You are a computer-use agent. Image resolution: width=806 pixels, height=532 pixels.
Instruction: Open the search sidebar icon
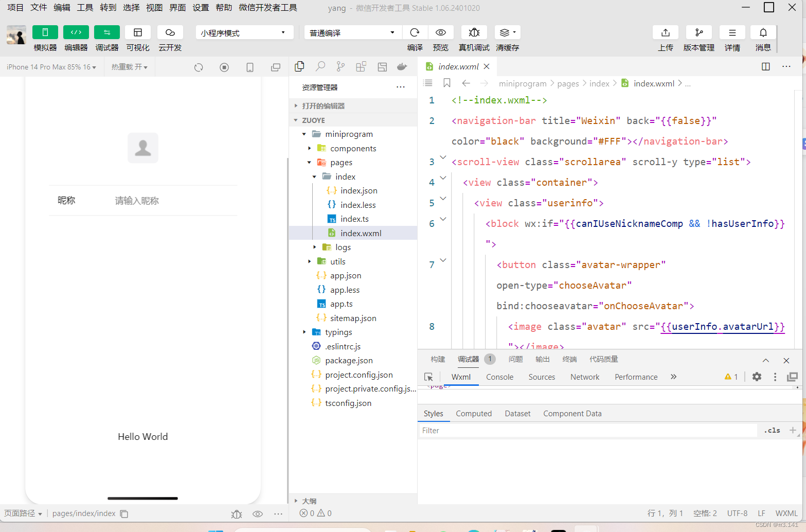pyautogui.click(x=320, y=66)
